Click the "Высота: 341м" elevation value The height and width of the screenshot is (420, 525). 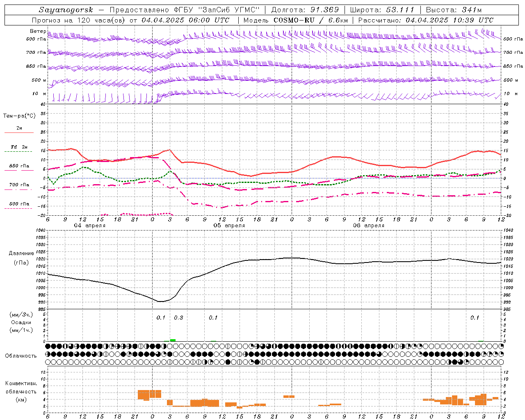coord(454,10)
